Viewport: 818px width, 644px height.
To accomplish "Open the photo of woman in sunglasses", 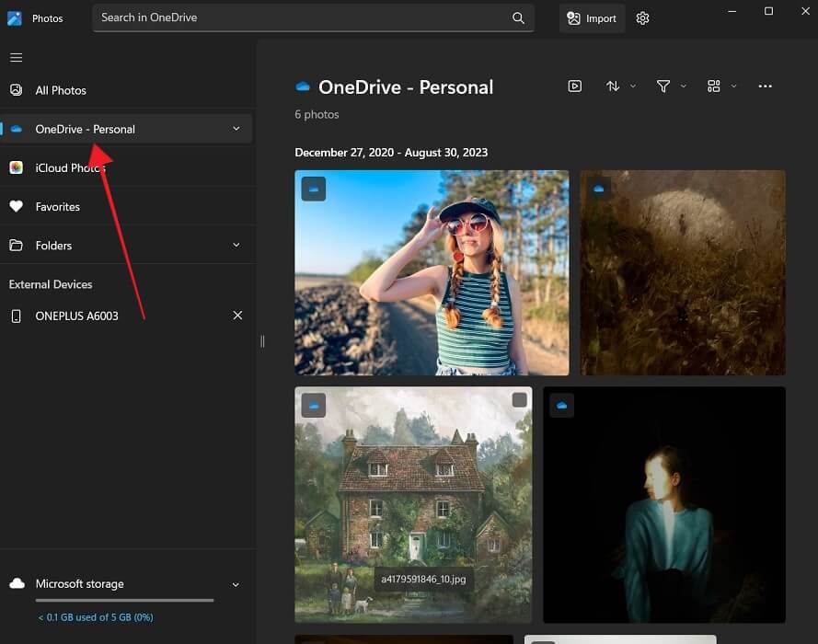I will click(432, 272).
